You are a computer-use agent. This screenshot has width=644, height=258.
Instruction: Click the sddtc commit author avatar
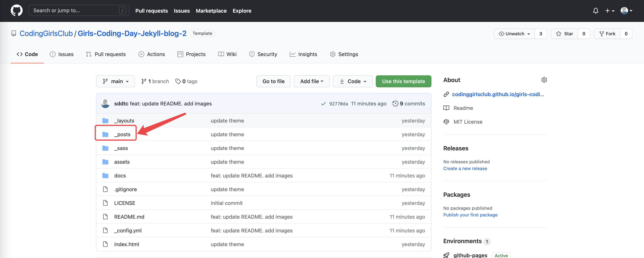click(105, 104)
